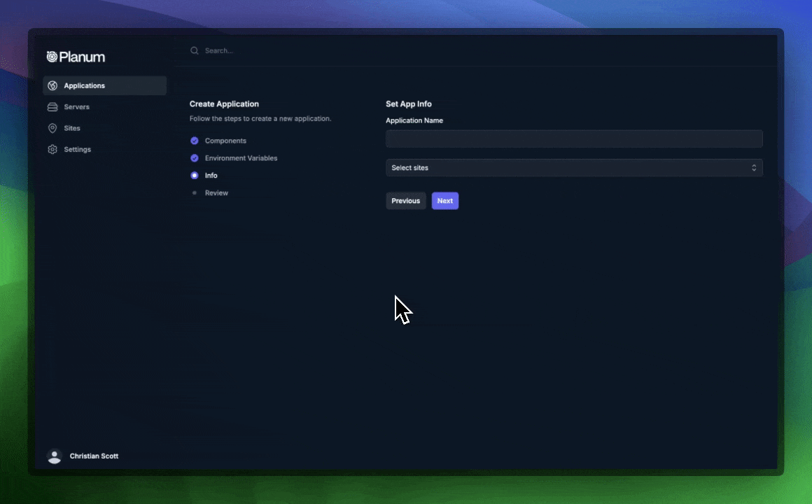Select the Applications icon in the sidebar

(x=52, y=85)
